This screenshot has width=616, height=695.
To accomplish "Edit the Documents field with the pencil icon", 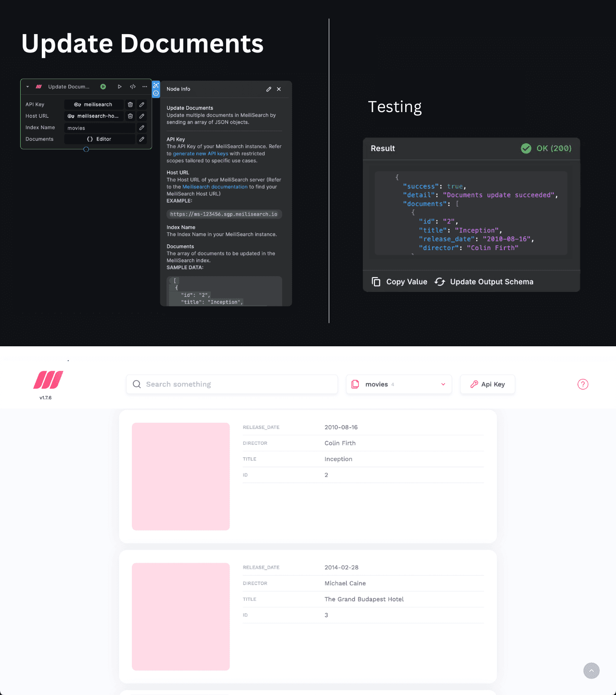I will tap(142, 139).
